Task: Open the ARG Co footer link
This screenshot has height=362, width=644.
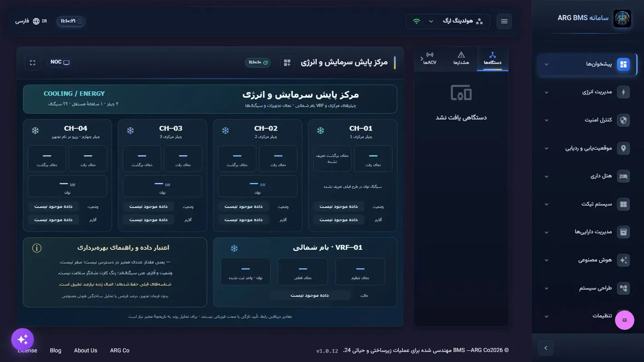Action: pos(120,351)
